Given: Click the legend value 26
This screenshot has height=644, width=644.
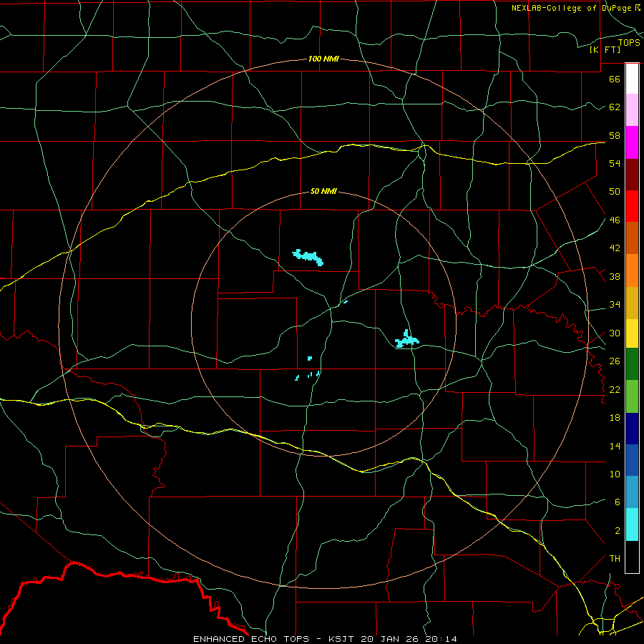Looking at the screenshot, I should pos(615,361).
